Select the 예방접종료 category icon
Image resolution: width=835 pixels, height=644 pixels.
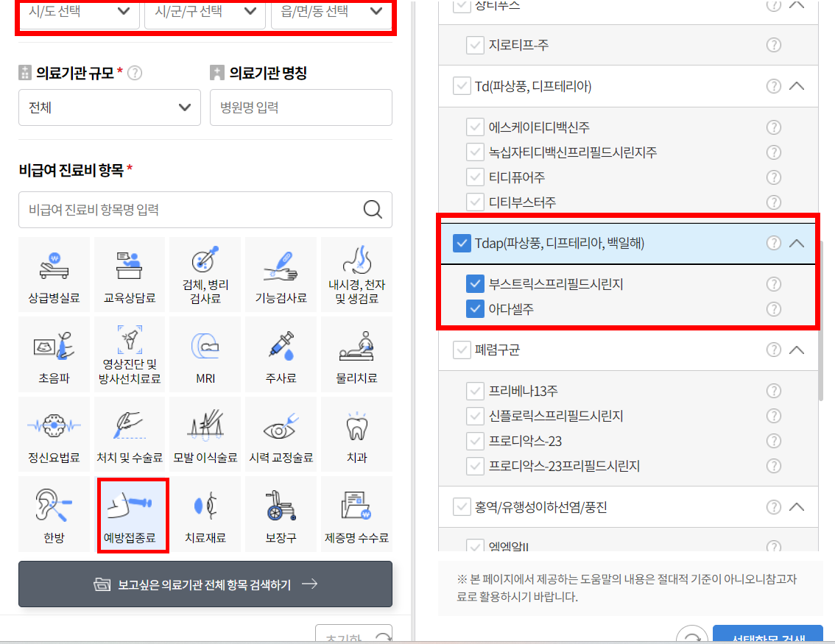132,513
